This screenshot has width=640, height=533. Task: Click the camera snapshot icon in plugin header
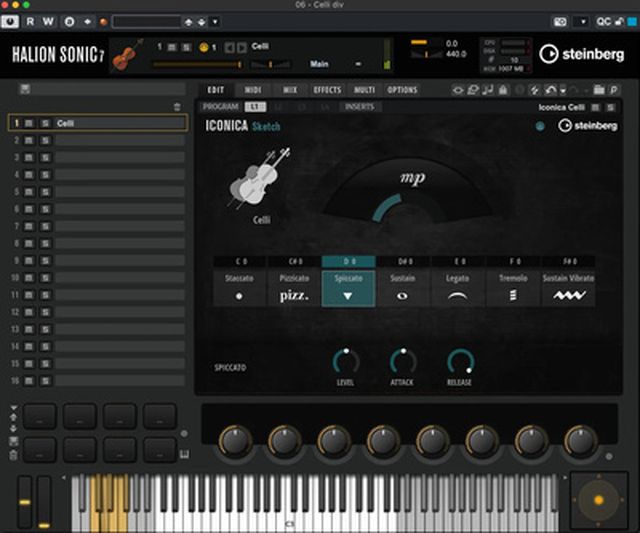(x=560, y=22)
